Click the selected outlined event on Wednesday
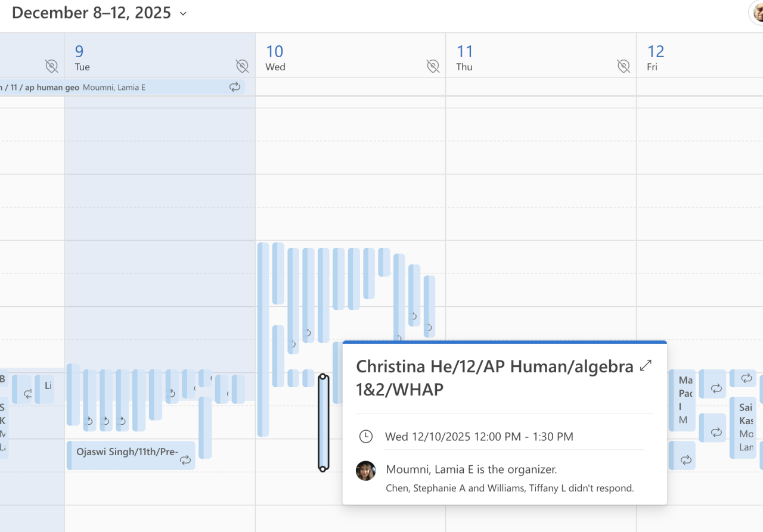Viewport: 763px width, 532px height. click(x=323, y=422)
